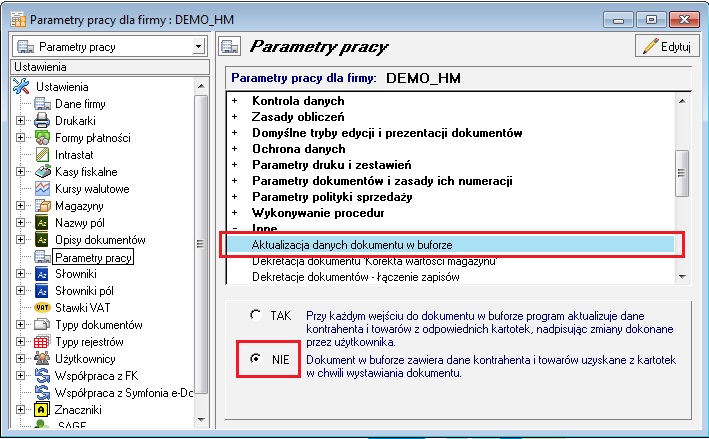
Task: Click the Znaczniki marker icon
Action: point(42,410)
